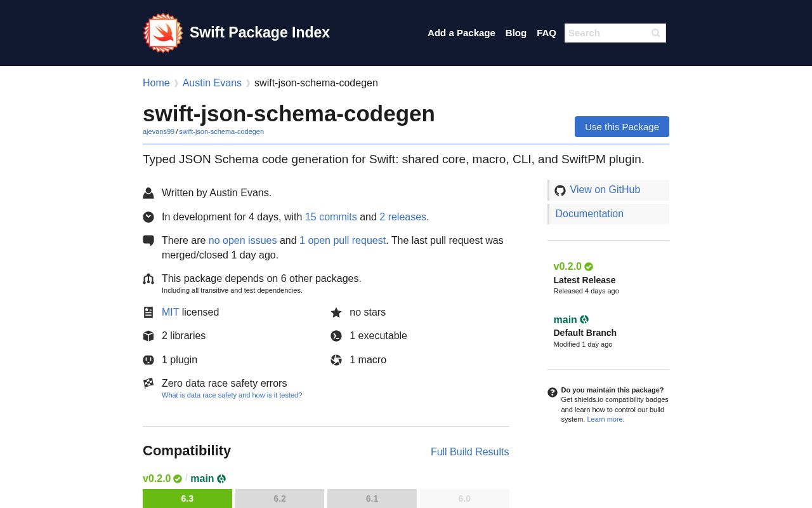Open the Blog page
The height and width of the screenshot is (508, 812).
[x=516, y=33]
